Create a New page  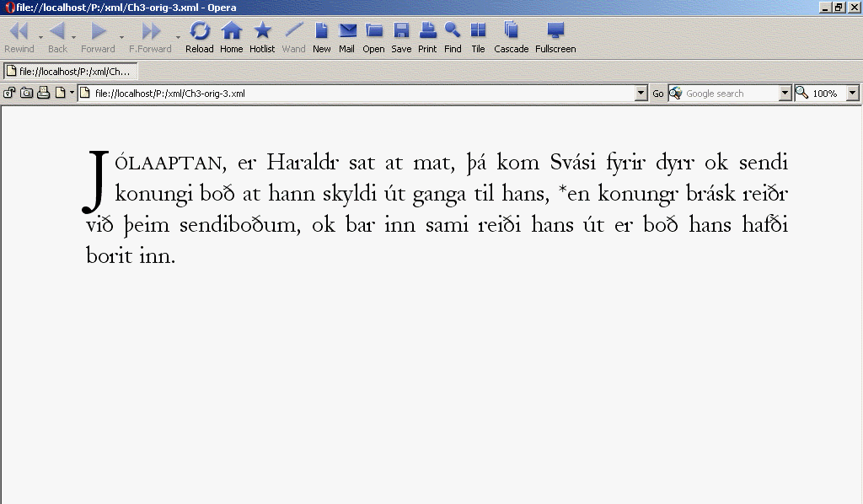321,37
